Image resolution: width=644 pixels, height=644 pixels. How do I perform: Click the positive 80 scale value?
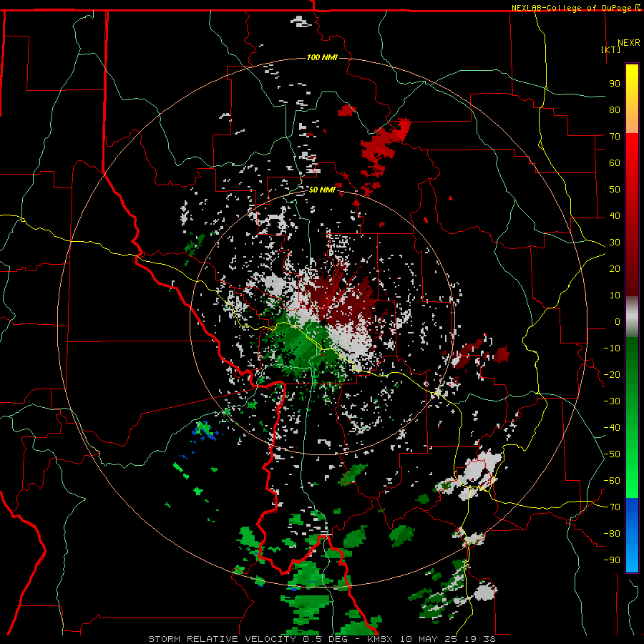[615, 110]
